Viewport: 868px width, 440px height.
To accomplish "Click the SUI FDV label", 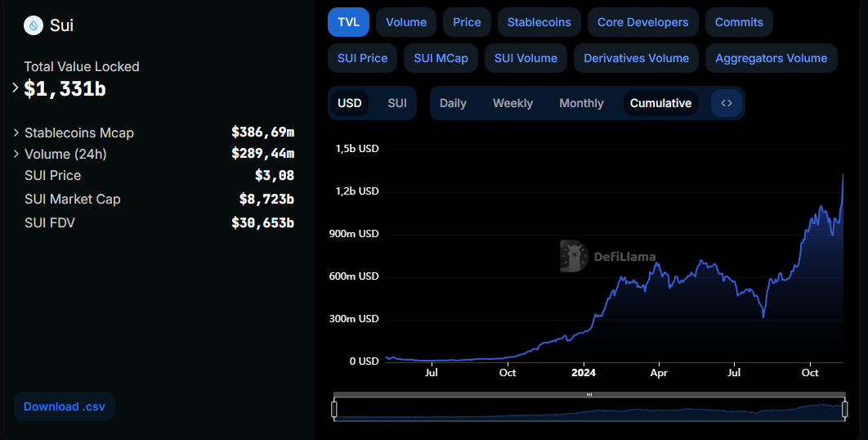I will pos(49,222).
